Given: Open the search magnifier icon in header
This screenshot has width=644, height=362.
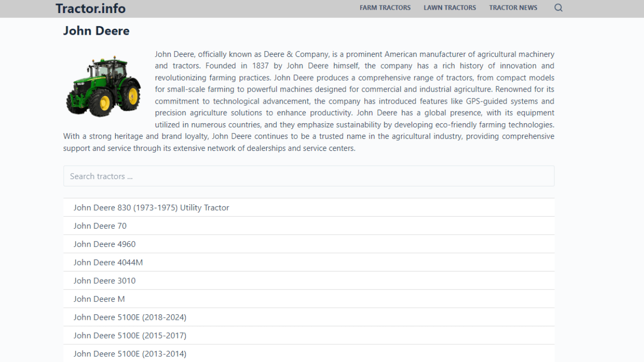Looking at the screenshot, I should (x=558, y=8).
